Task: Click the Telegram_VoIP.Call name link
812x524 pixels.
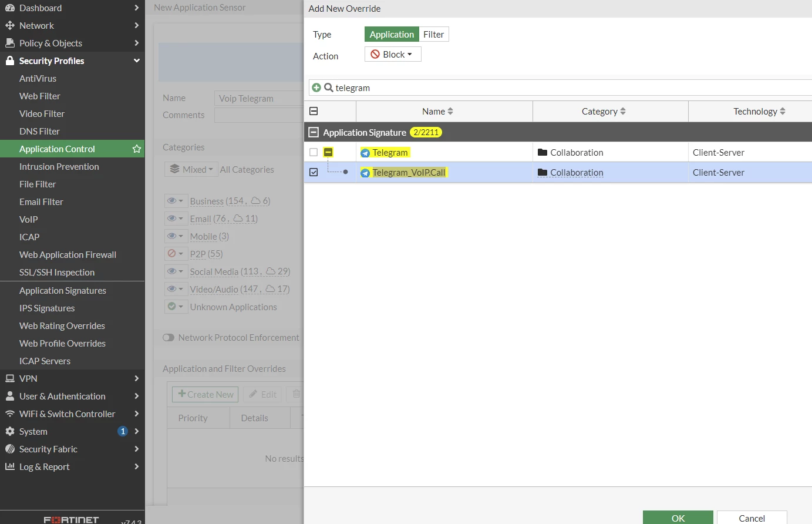Action: pos(409,173)
